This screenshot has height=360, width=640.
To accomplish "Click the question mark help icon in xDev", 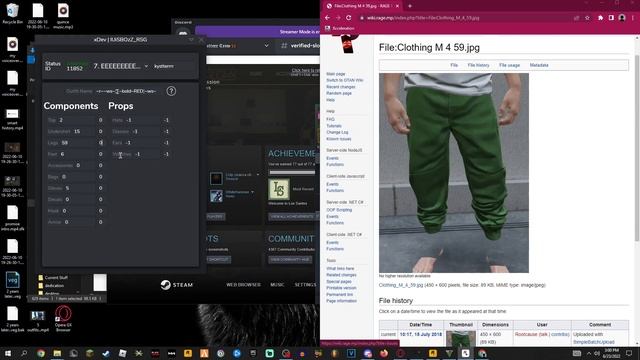I will click(x=171, y=91).
